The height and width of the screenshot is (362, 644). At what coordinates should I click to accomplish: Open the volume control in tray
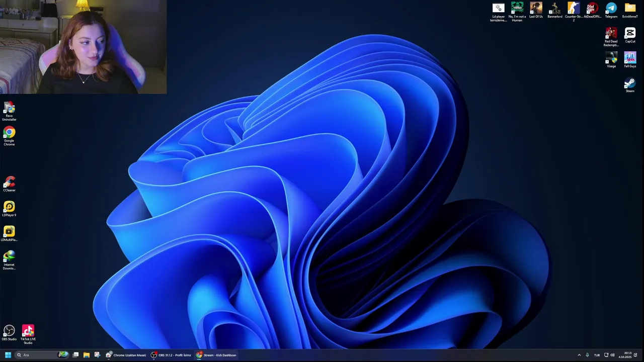pyautogui.click(x=612, y=355)
